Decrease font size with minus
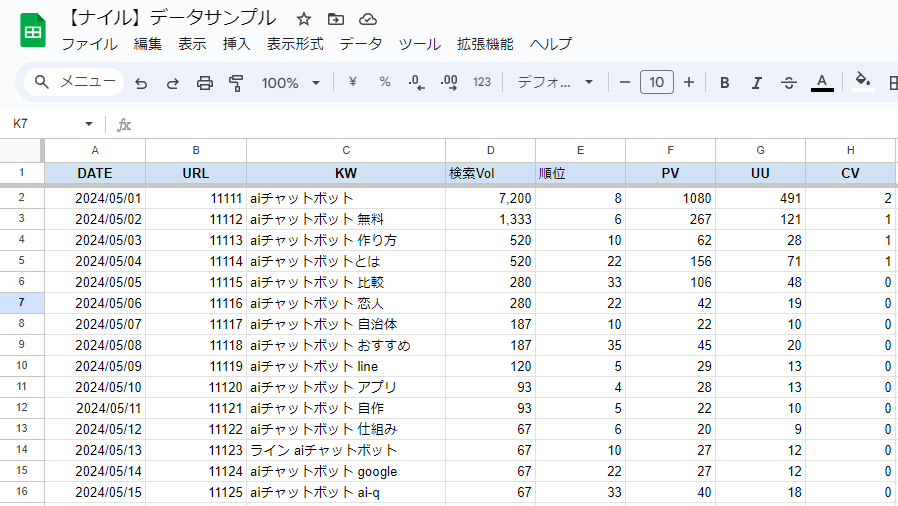This screenshot has width=898, height=506. tap(625, 82)
